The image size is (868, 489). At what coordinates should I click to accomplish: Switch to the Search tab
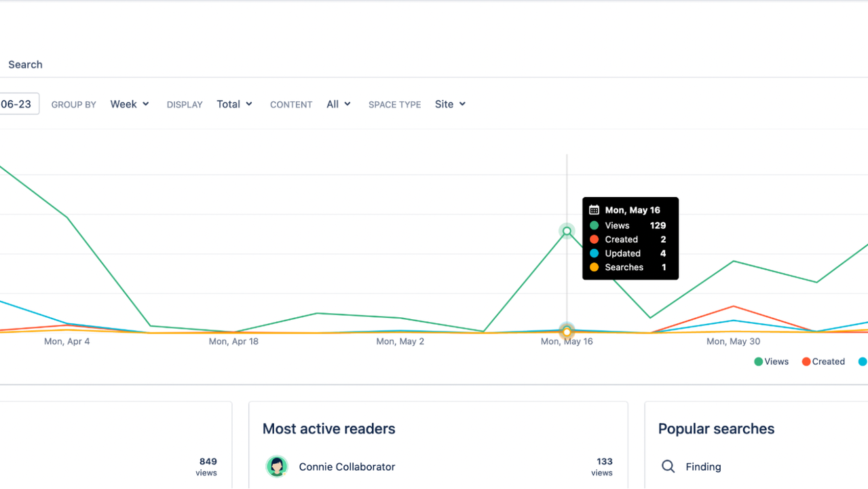pos(25,65)
